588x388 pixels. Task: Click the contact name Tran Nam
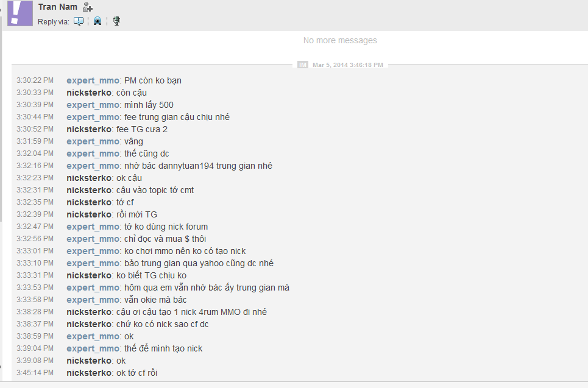coord(57,7)
